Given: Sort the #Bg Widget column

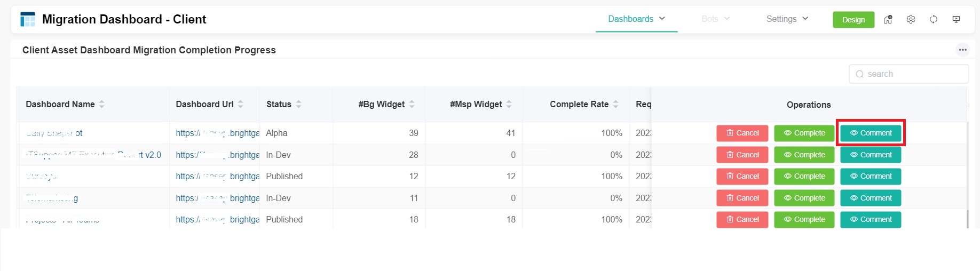Looking at the screenshot, I should click(x=412, y=104).
